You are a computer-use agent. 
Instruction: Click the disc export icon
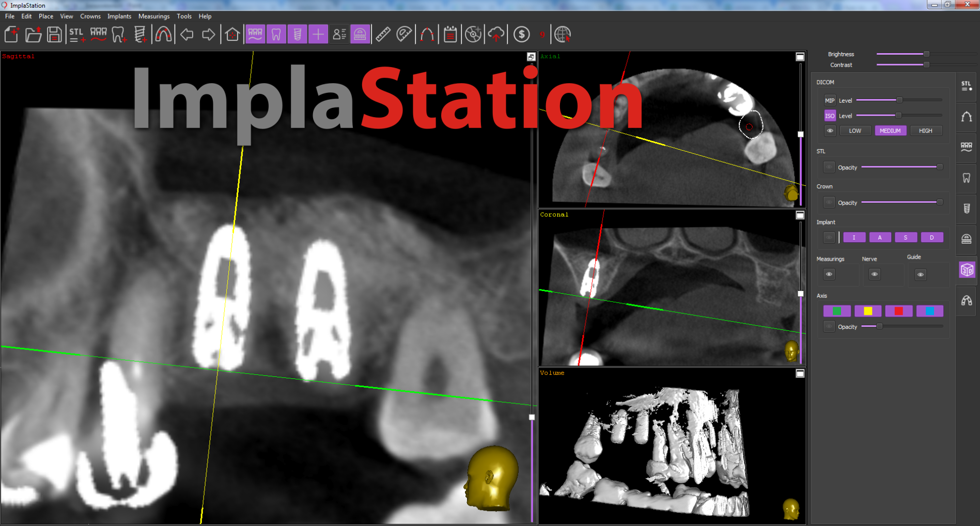coord(473,35)
